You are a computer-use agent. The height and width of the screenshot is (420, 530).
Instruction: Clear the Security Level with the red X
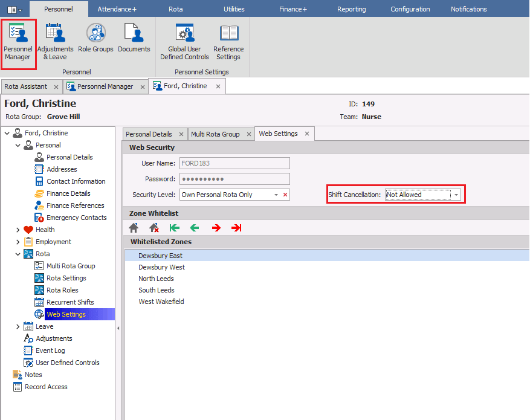pyautogui.click(x=285, y=195)
